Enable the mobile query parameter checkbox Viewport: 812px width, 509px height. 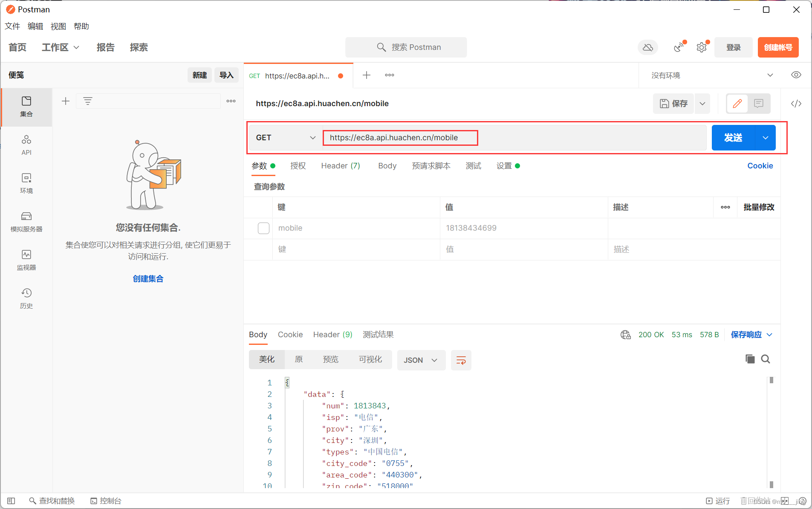[263, 228]
